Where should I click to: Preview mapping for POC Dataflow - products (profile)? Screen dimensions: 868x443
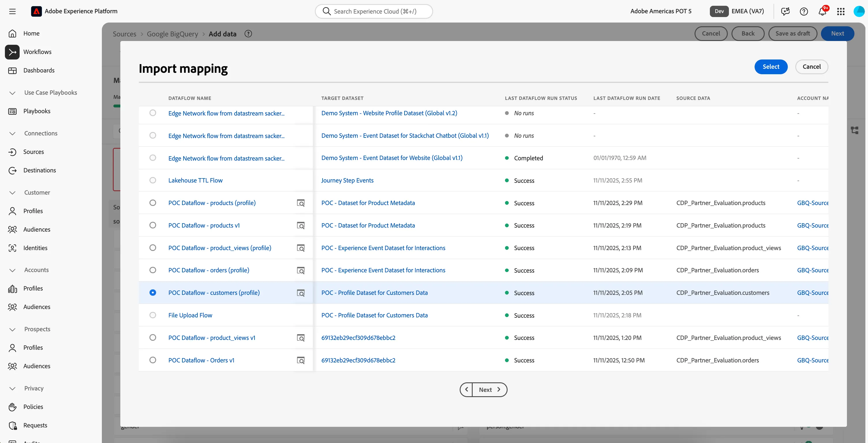[x=301, y=203]
